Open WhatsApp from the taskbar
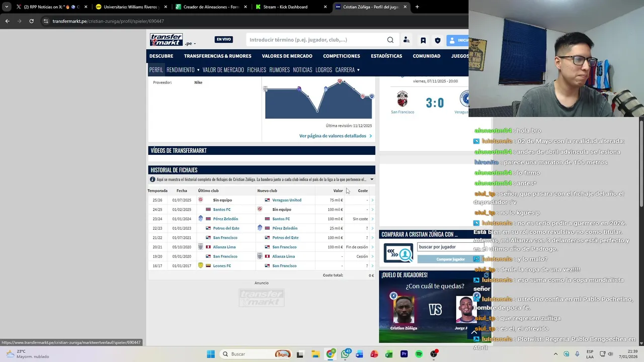 pos(345,354)
